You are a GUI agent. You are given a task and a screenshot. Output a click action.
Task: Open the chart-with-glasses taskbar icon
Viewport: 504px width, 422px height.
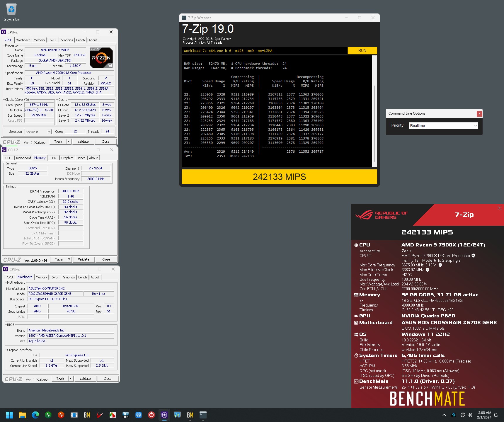[177, 415]
